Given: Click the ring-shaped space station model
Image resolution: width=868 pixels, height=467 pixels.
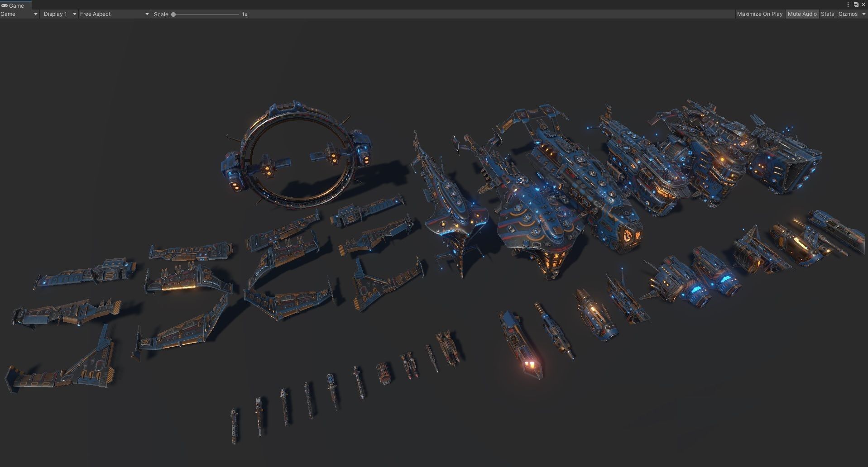Looking at the screenshot, I should pyautogui.click(x=297, y=155).
